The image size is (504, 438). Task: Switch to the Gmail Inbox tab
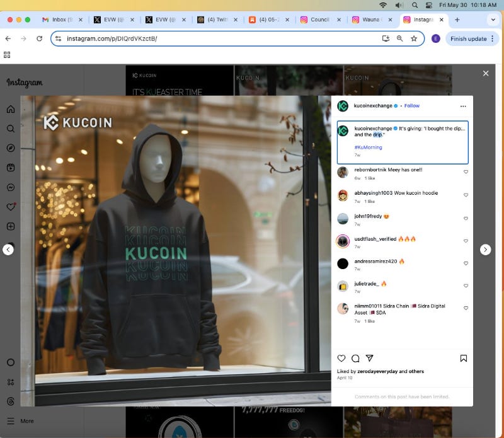62,20
